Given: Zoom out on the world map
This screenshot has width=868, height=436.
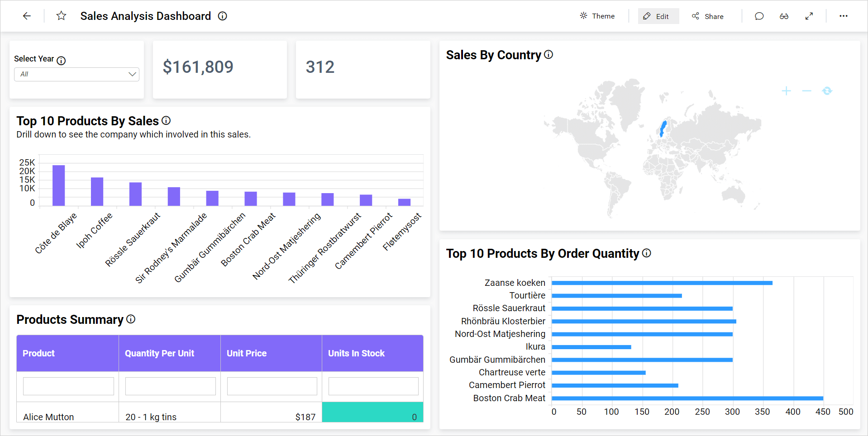Looking at the screenshot, I should (806, 90).
